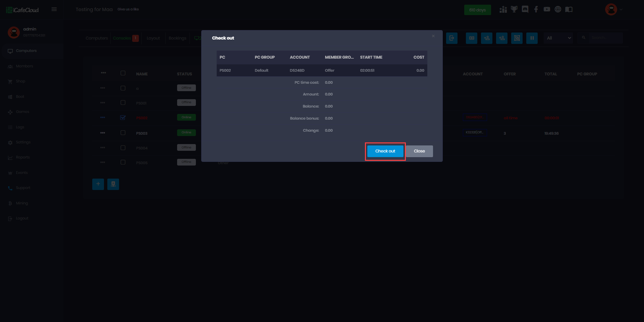The width and height of the screenshot is (644, 322).
Task: Click the add member with star icon
Action: tap(487, 38)
